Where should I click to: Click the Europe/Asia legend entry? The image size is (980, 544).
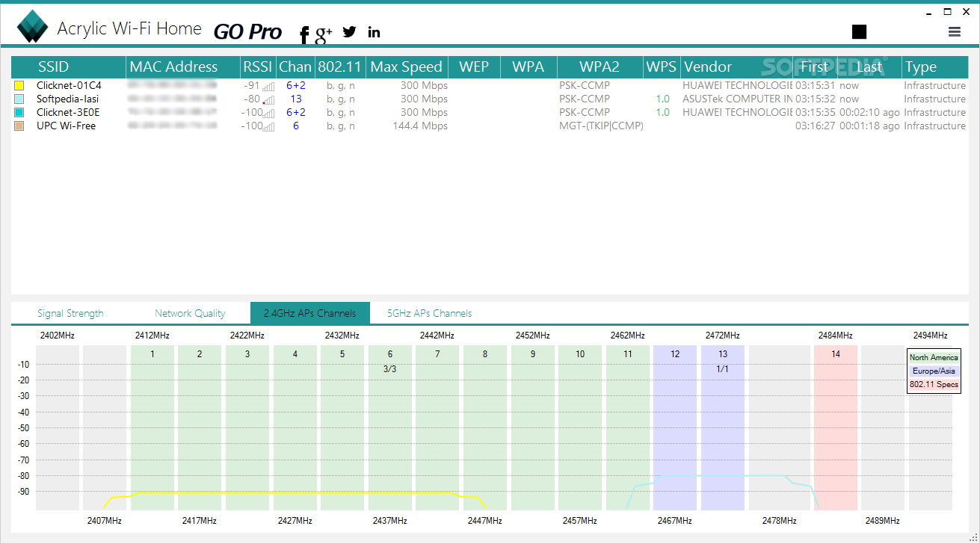(934, 371)
